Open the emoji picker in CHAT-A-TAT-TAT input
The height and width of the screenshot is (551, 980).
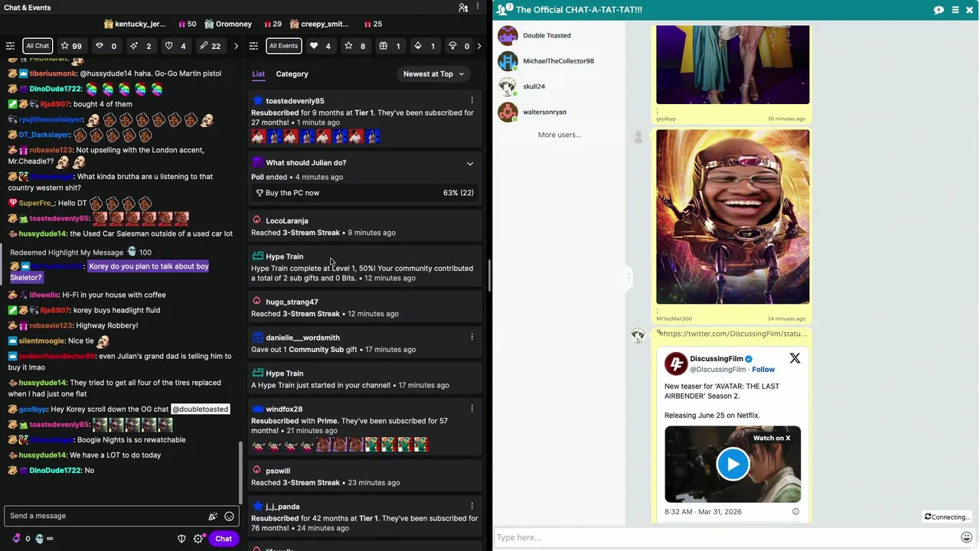point(967,537)
